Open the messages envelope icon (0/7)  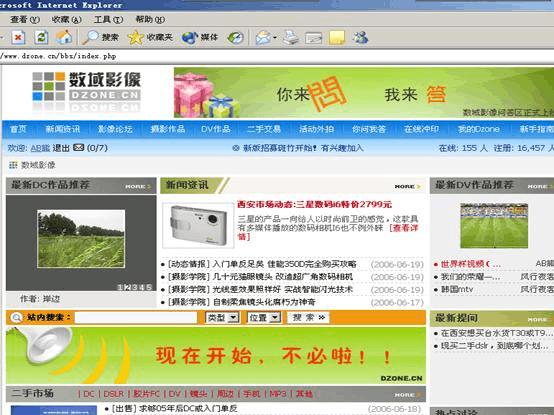[78, 148]
